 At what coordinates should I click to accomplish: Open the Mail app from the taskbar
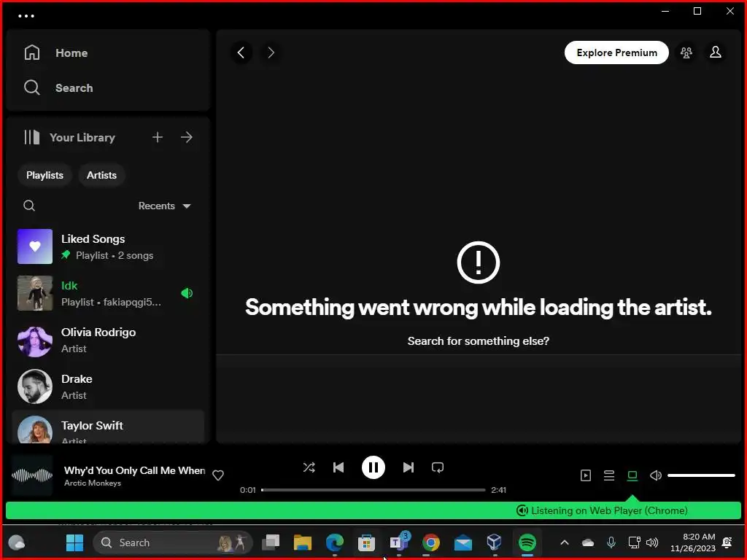pos(462,542)
